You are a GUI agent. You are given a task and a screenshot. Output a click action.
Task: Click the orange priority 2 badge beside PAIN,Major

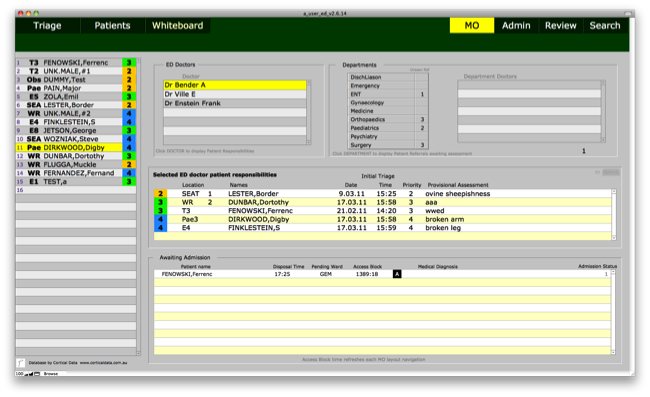coord(129,88)
